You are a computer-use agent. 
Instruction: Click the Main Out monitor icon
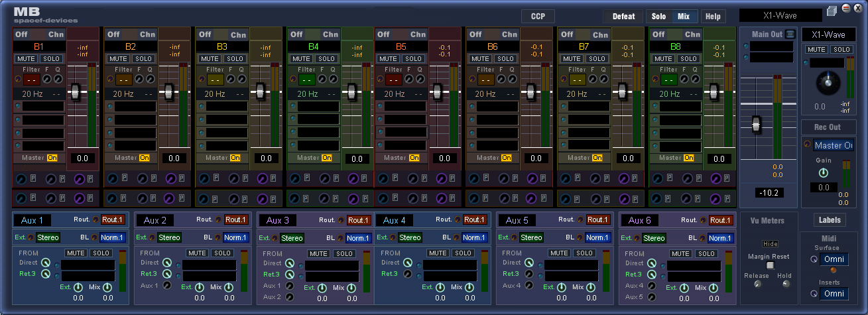click(790, 34)
